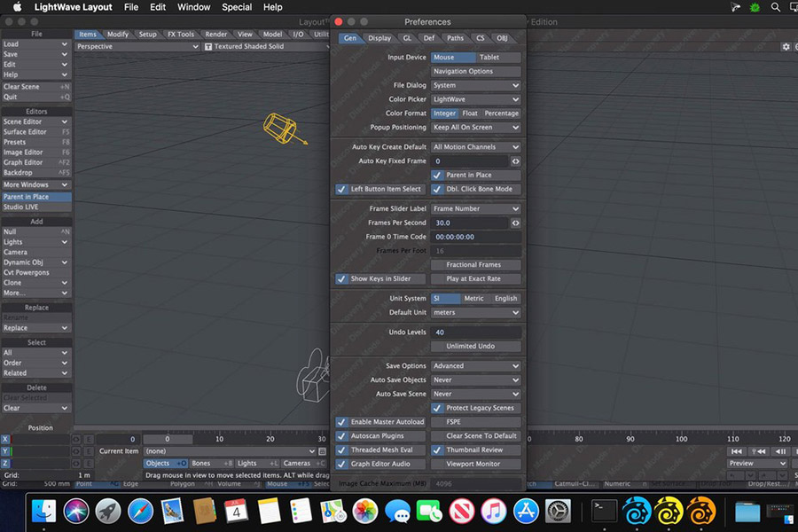Switch to the Paths tab in Preferences

pyautogui.click(x=456, y=38)
